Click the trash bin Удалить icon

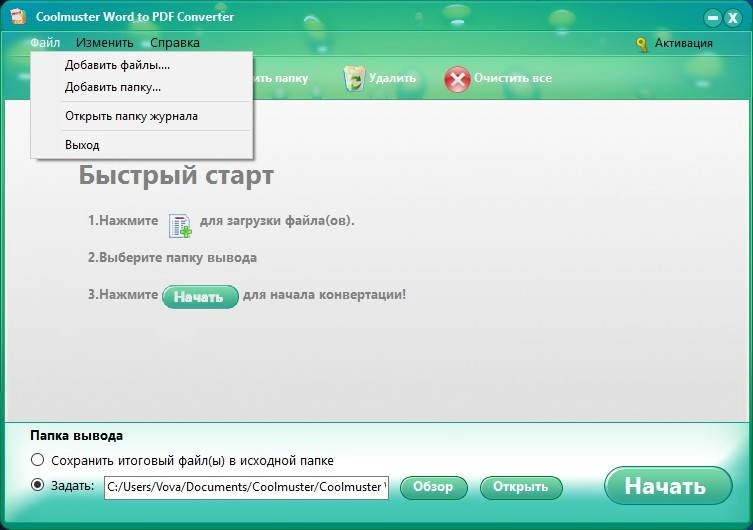(x=354, y=78)
